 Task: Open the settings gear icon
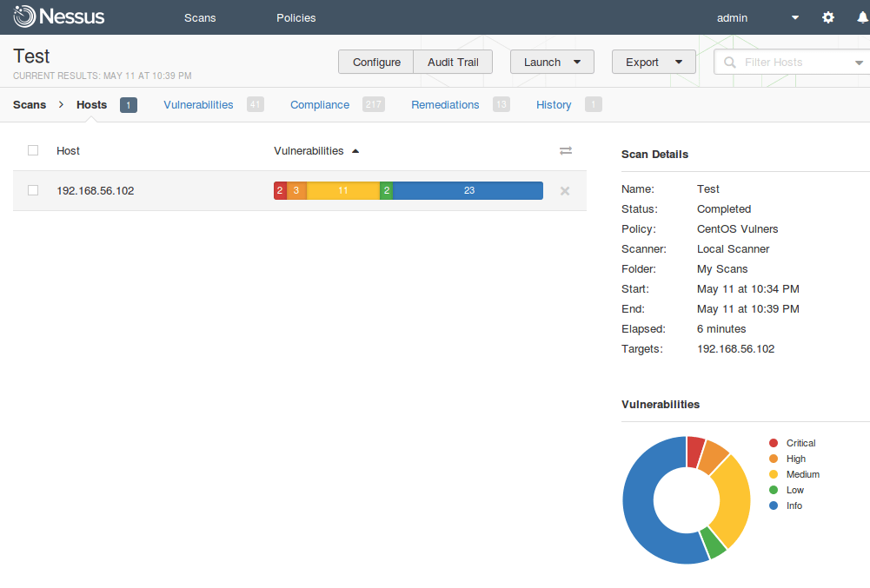point(827,17)
